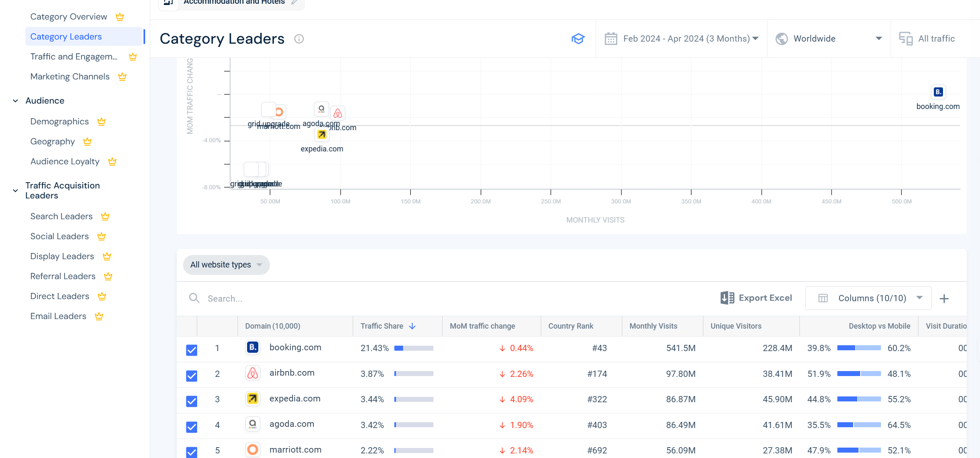Open the Feb 2024 - Apr 2024 date range dropdown
Screen dimensions: 980x458
[x=681, y=39]
